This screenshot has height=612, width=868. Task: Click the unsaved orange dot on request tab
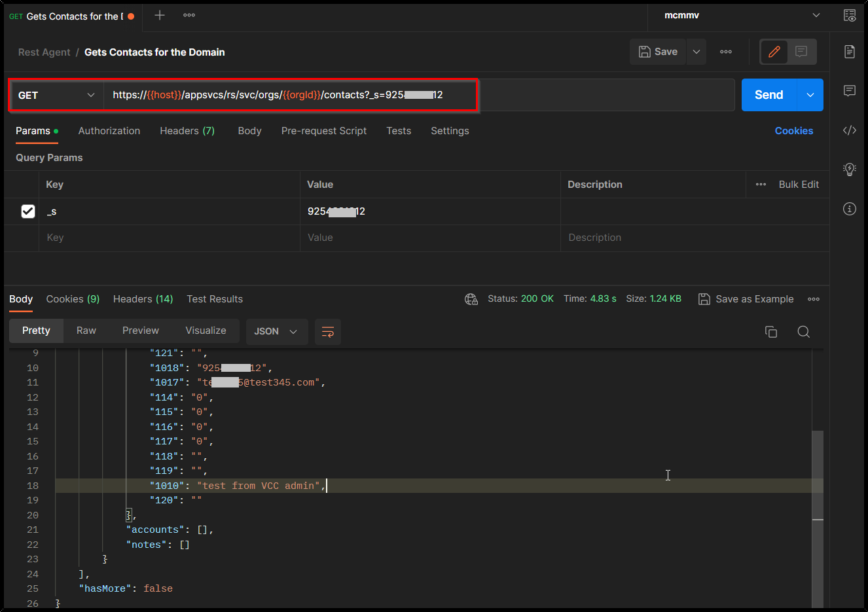coord(131,16)
